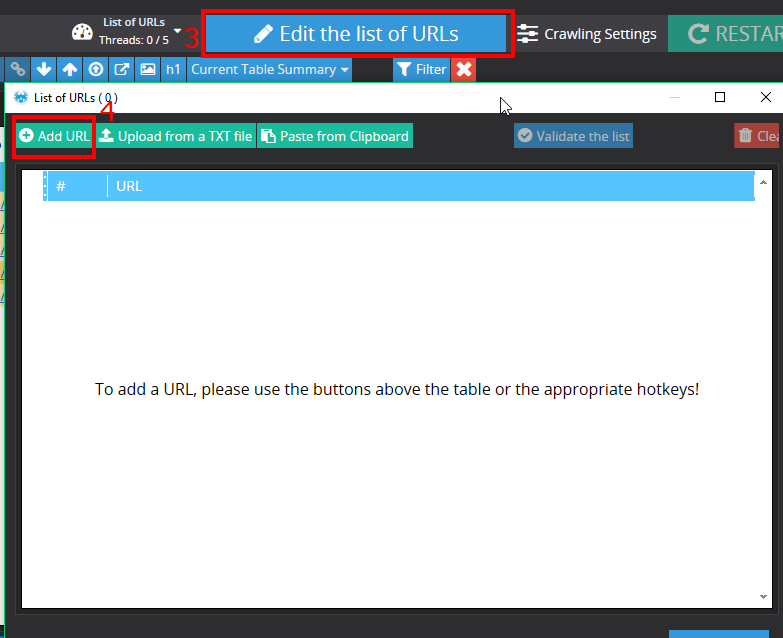Click the circled up arrow toolbar icon
Image resolution: width=783 pixels, height=638 pixels.
[96, 69]
